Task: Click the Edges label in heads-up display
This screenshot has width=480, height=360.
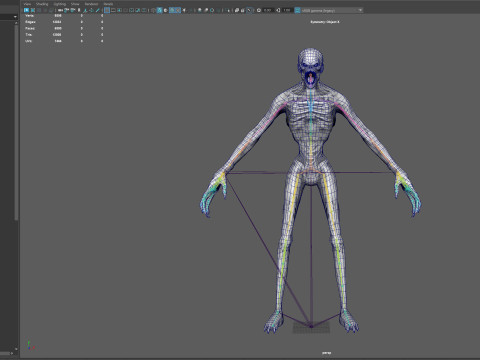Action: (x=30, y=22)
